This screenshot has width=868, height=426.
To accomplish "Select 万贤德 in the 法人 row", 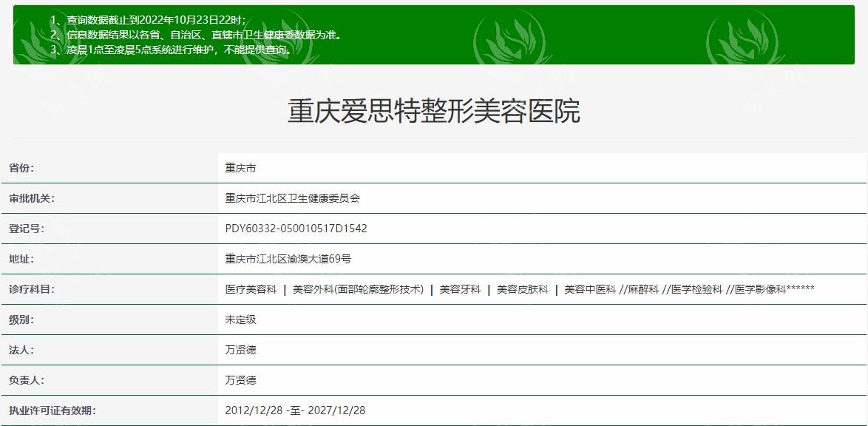I will click(240, 350).
